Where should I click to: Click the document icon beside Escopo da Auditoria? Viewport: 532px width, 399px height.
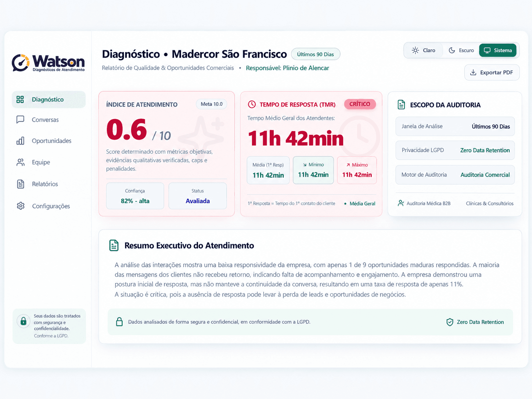coord(402,105)
